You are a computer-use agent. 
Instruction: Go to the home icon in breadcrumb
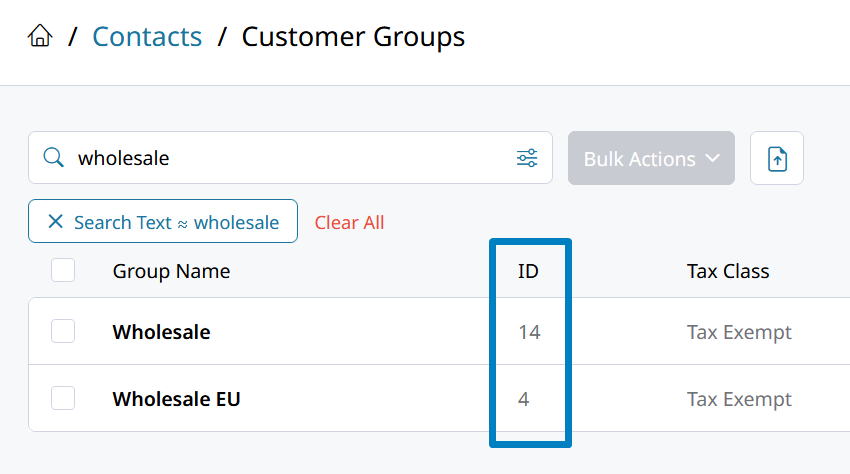[40, 36]
